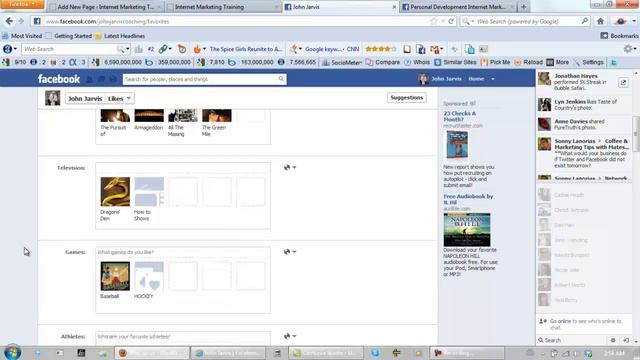The height and width of the screenshot is (360, 640).
Task: Open a new browser tab with plus button
Action: click(524, 7)
